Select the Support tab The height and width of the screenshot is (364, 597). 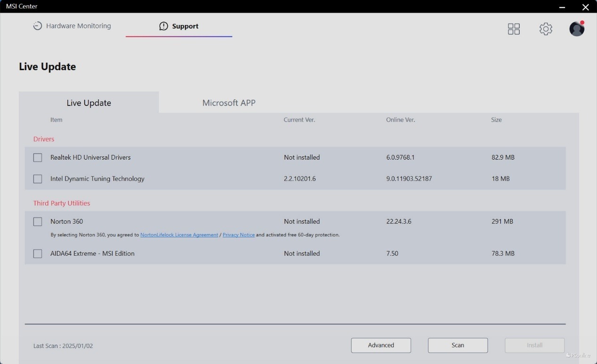click(179, 26)
